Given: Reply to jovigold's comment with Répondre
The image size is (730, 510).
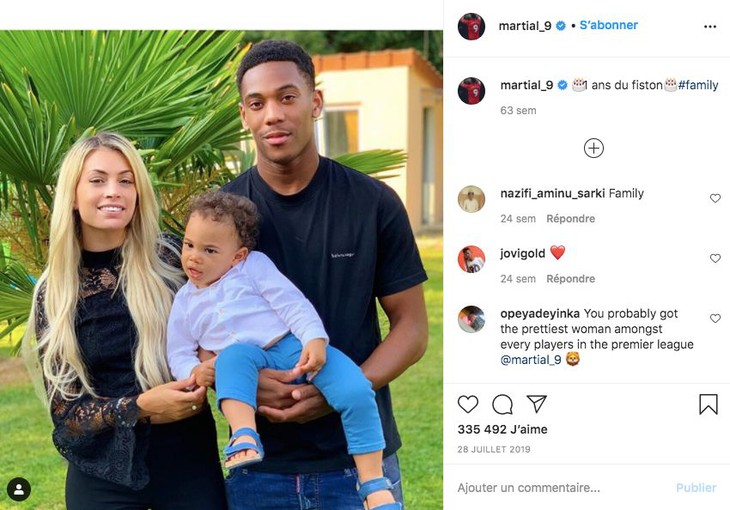Looking at the screenshot, I should click(x=570, y=279).
